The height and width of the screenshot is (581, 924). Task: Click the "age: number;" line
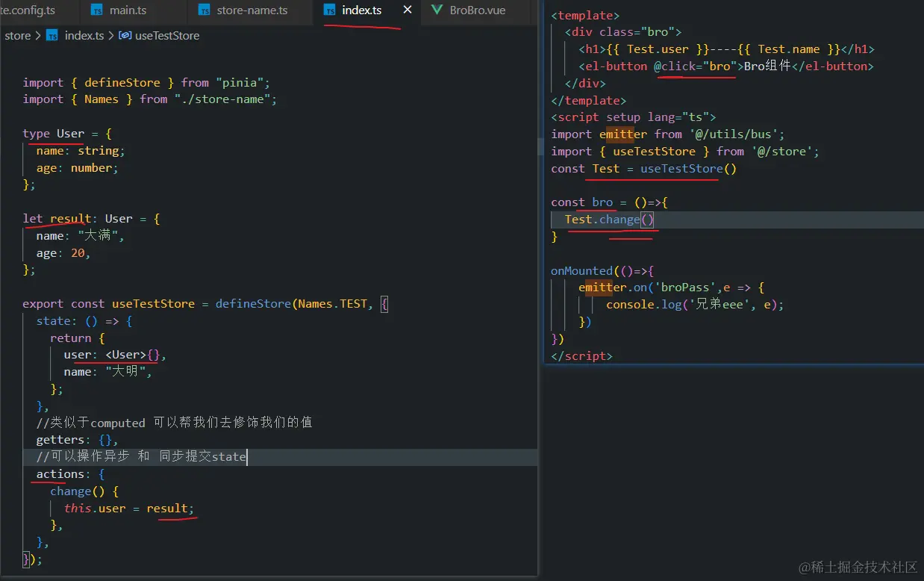tap(78, 168)
